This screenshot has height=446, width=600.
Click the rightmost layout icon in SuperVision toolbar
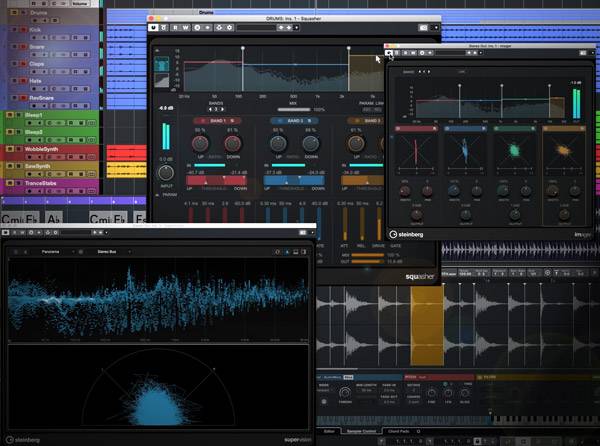tap(304, 252)
